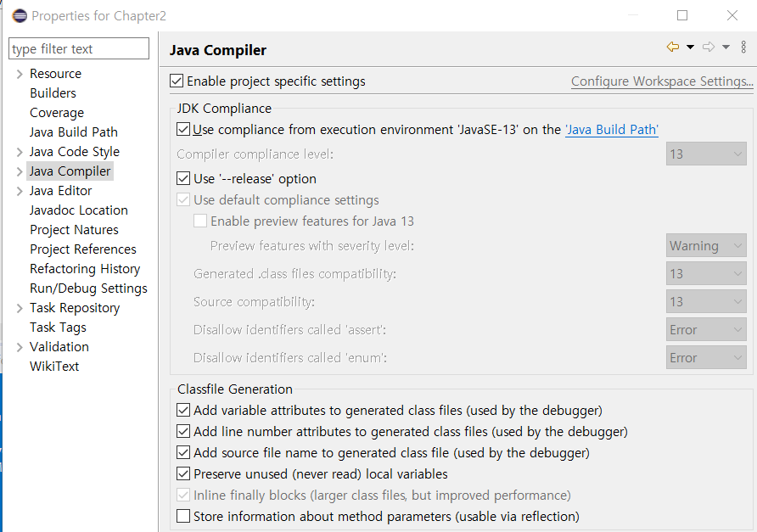757x532 pixels.
Task: Select Project Natures page
Action: (x=74, y=230)
